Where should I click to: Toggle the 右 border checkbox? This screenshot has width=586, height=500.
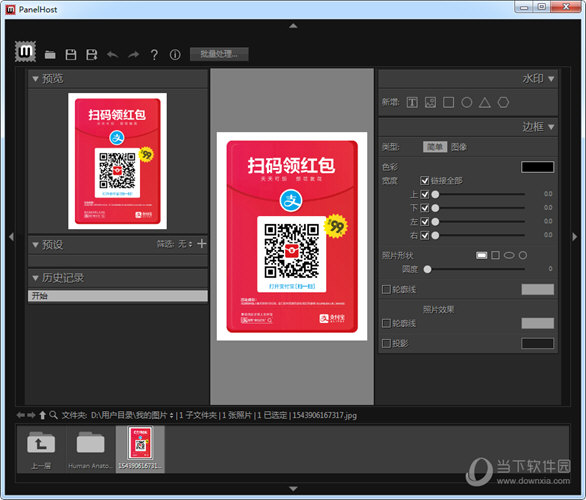425,235
